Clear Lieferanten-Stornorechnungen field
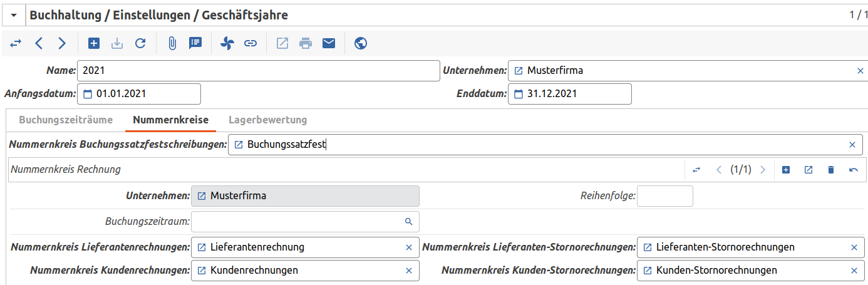This screenshot has width=868, height=285. pyautogui.click(x=854, y=247)
